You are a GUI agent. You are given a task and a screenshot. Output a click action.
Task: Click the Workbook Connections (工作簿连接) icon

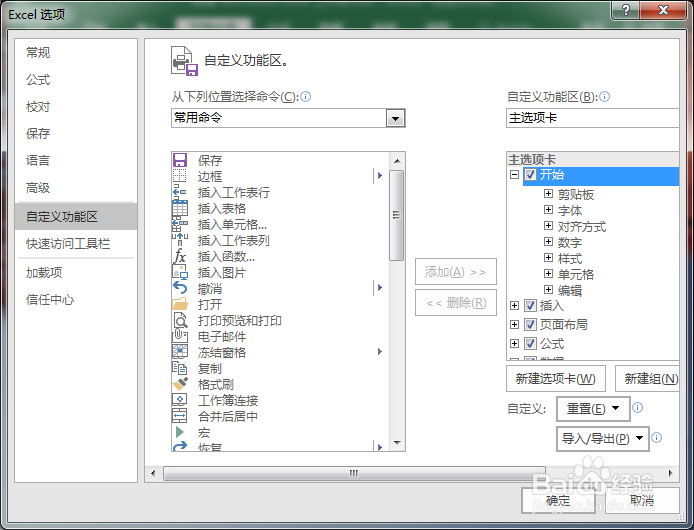point(180,399)
